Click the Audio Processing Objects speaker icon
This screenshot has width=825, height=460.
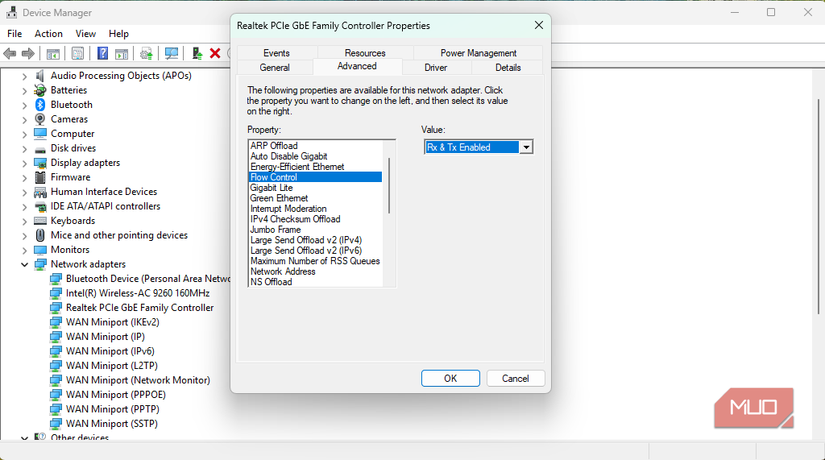(40, 75)
